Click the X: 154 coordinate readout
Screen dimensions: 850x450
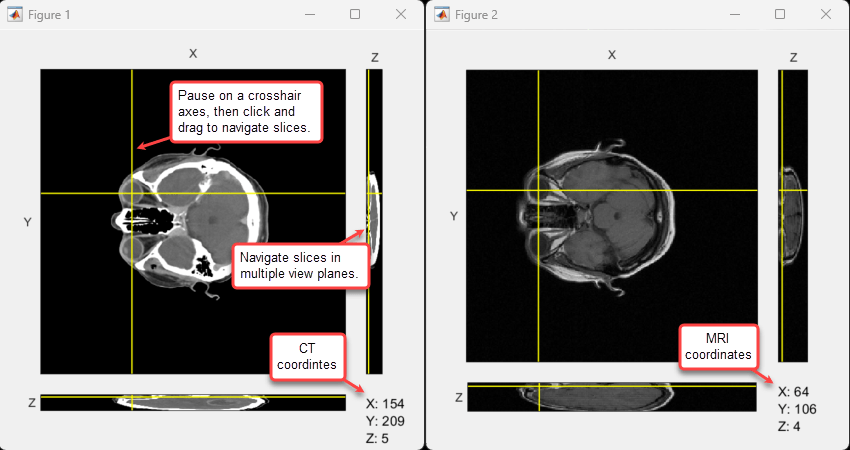(x=385, y=404)
